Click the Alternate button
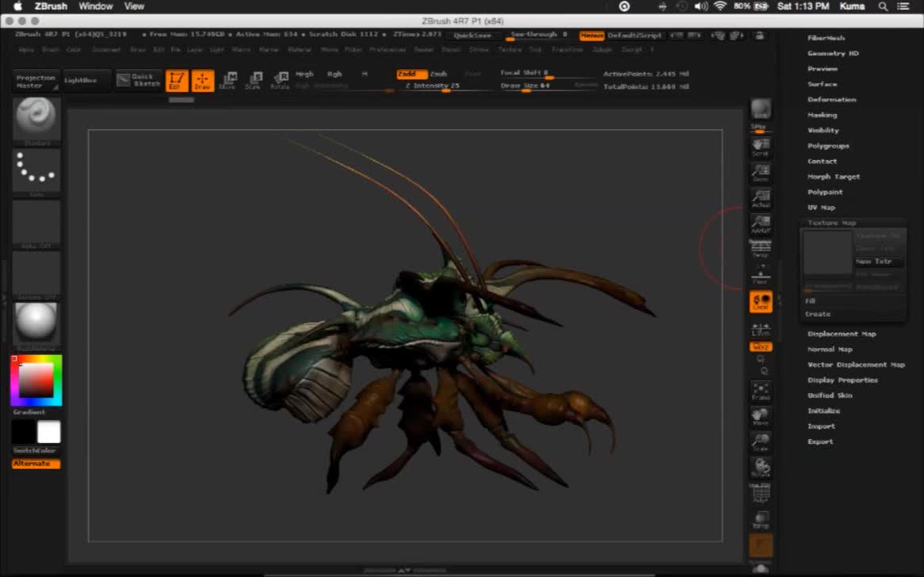Viewport: 924px width, 577px height. click(x=36, y=464)
